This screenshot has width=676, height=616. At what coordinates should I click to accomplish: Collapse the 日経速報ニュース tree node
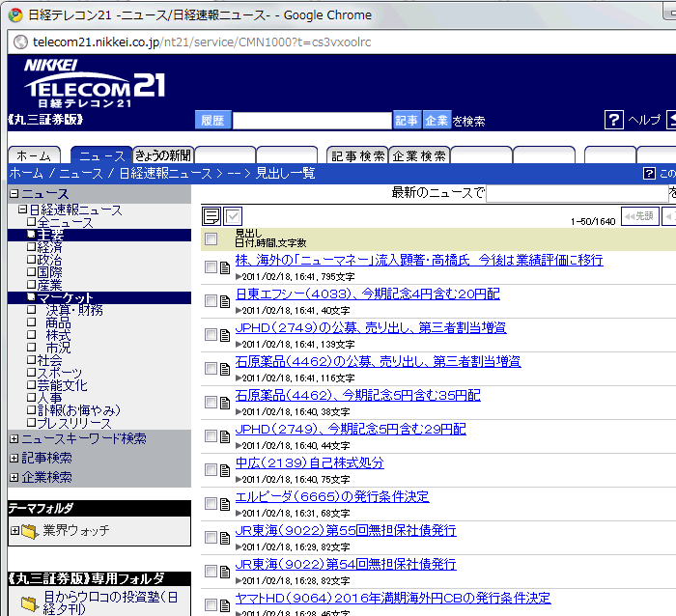coord(23,210)
